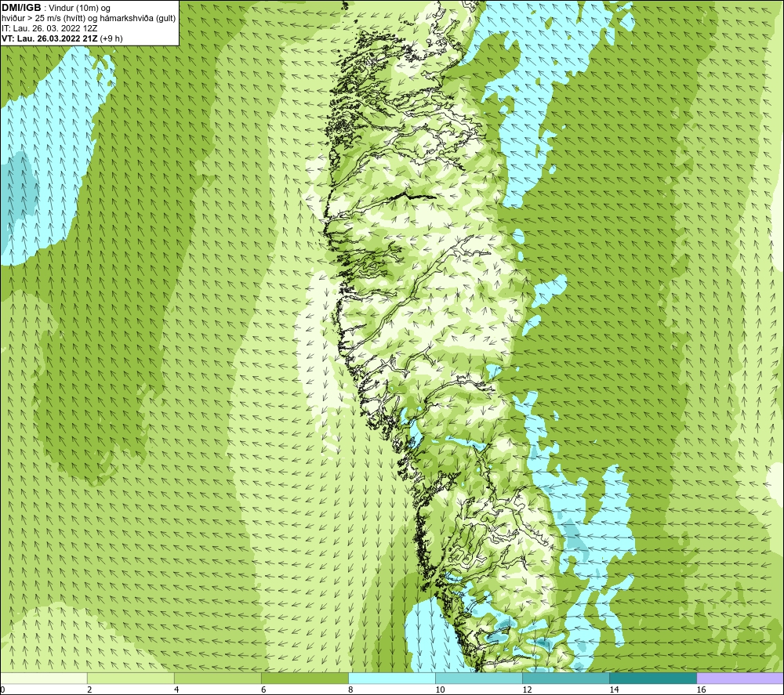Click the scale label '4'
784x695 pixels.
click(x=176, y=690)
